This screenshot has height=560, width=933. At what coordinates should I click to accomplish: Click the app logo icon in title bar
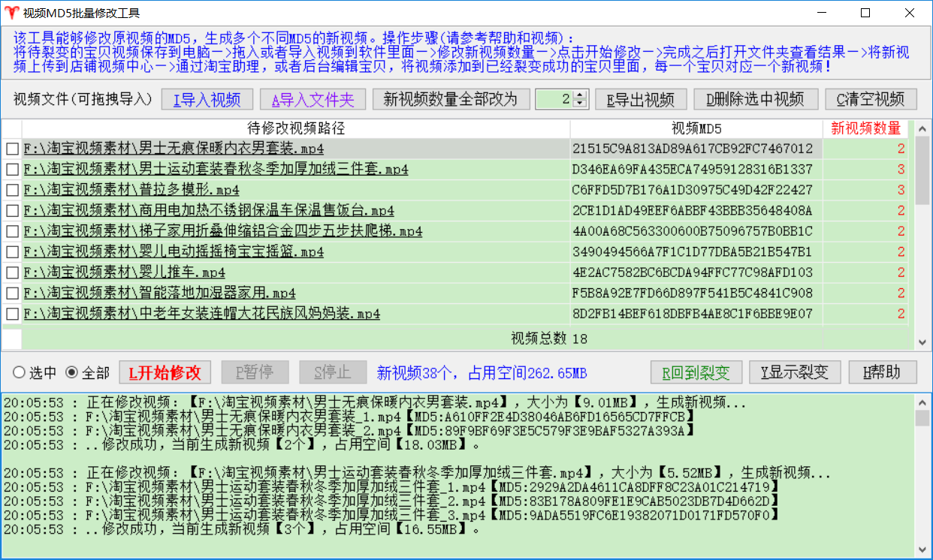[x=11, y=13]
